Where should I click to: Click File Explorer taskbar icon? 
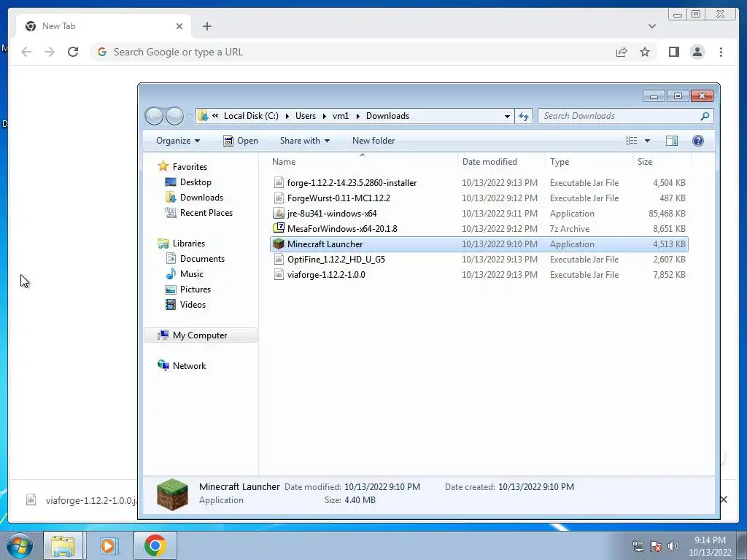pos(63,545)
